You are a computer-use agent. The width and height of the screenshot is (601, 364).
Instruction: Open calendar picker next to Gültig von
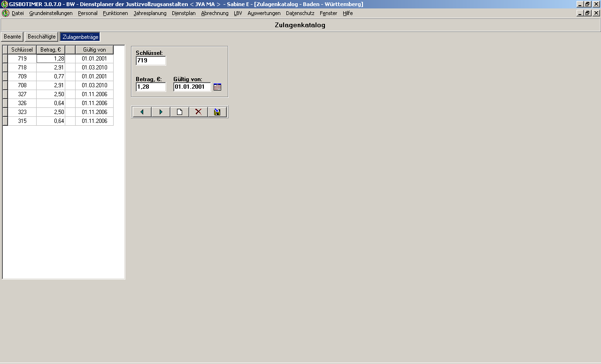tap(217, 87)
